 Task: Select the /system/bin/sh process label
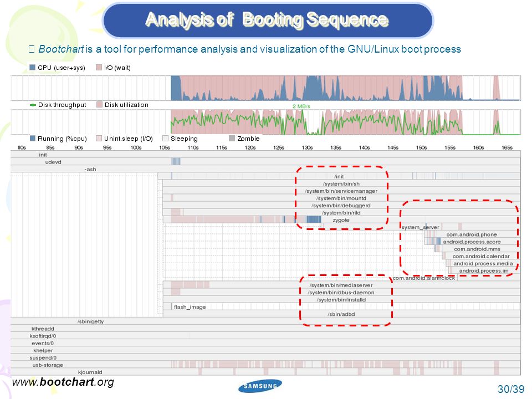click(341, 184)
